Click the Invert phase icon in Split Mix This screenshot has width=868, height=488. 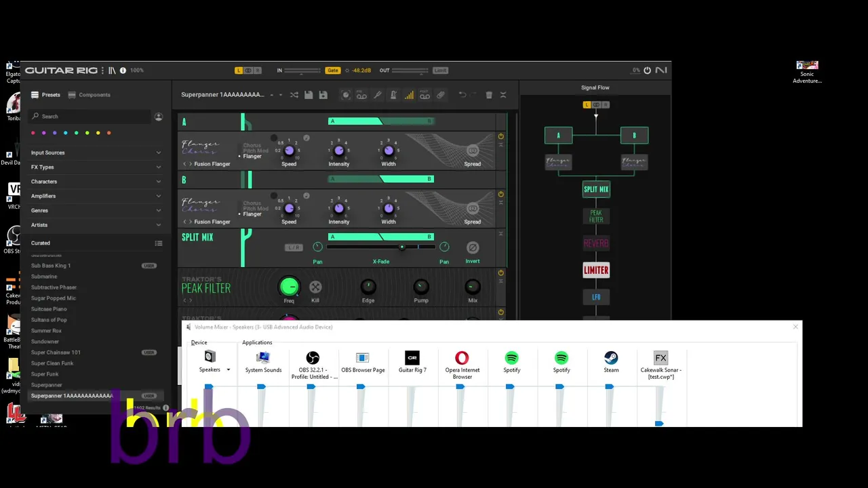(473, 247)
